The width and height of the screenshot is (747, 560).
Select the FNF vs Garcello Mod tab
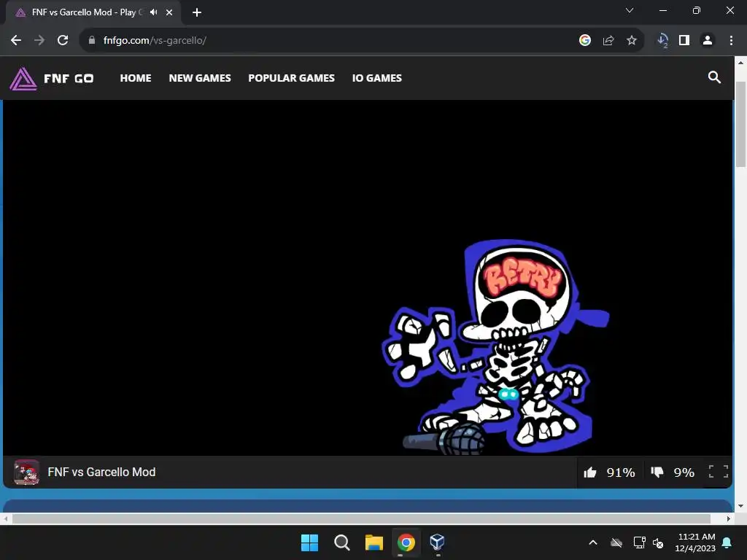tap(93, 12)
